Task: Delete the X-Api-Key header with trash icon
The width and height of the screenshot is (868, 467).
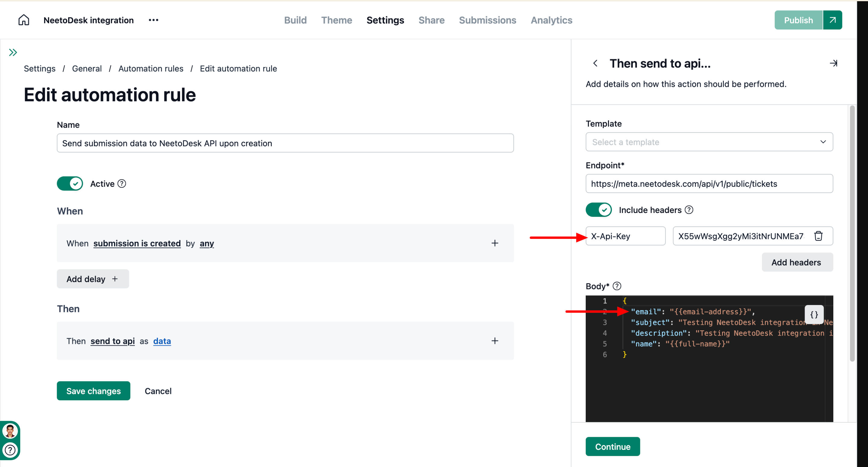Action: click(818, 236)
